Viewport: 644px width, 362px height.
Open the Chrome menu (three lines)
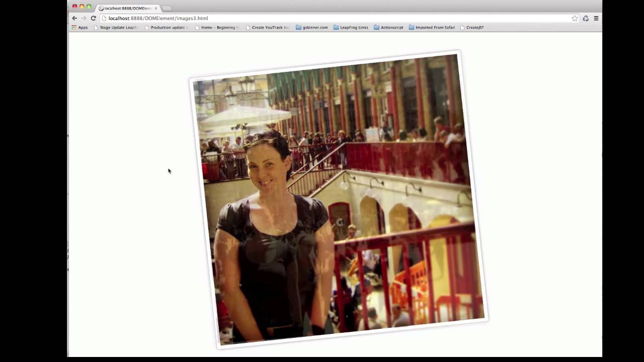click(596, 18)
